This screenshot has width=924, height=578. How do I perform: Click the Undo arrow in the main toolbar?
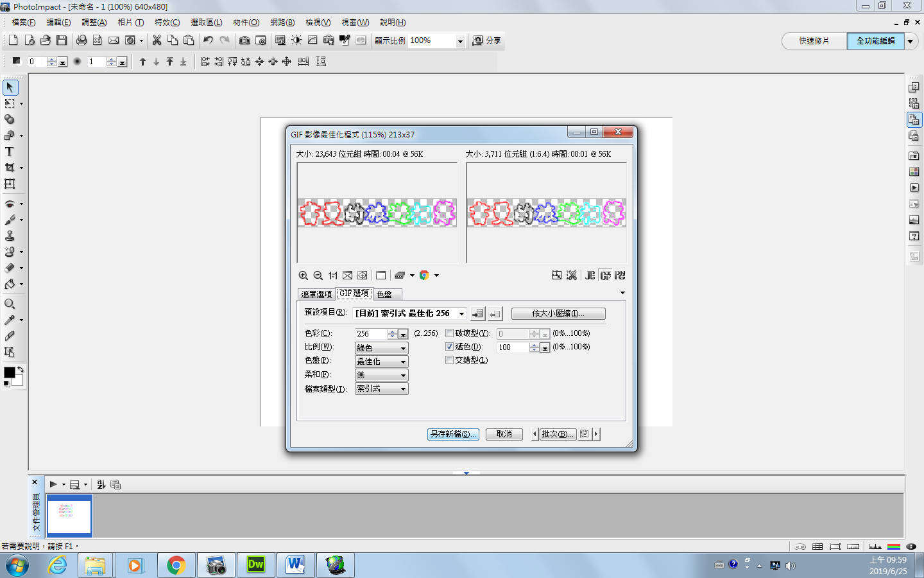tap(208, 40)
